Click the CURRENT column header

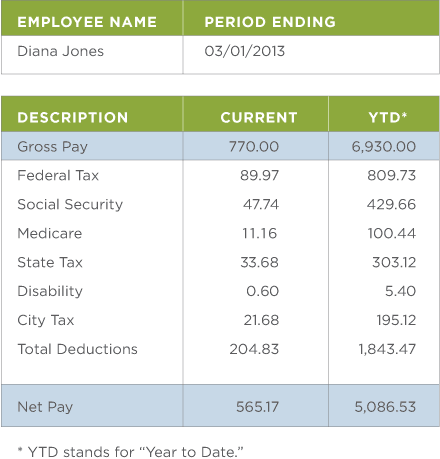tap(259, 117)
